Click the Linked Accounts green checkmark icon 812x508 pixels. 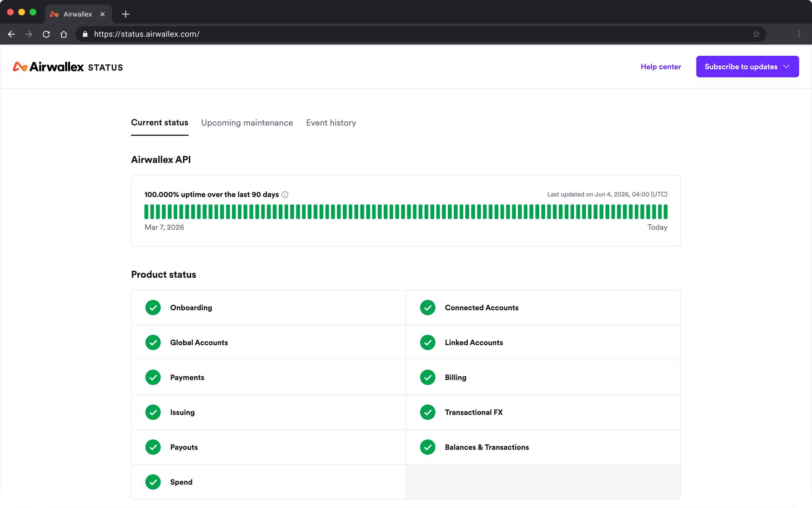point(428,343)
